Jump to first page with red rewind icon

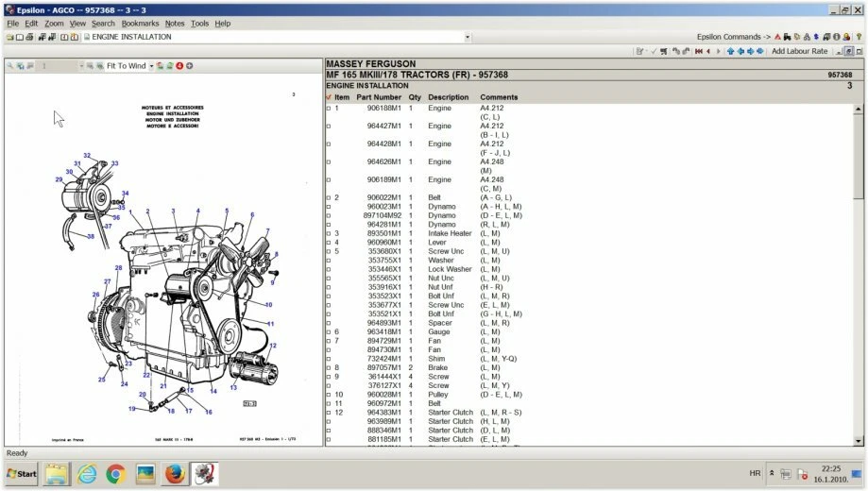(x=699, y=52)
